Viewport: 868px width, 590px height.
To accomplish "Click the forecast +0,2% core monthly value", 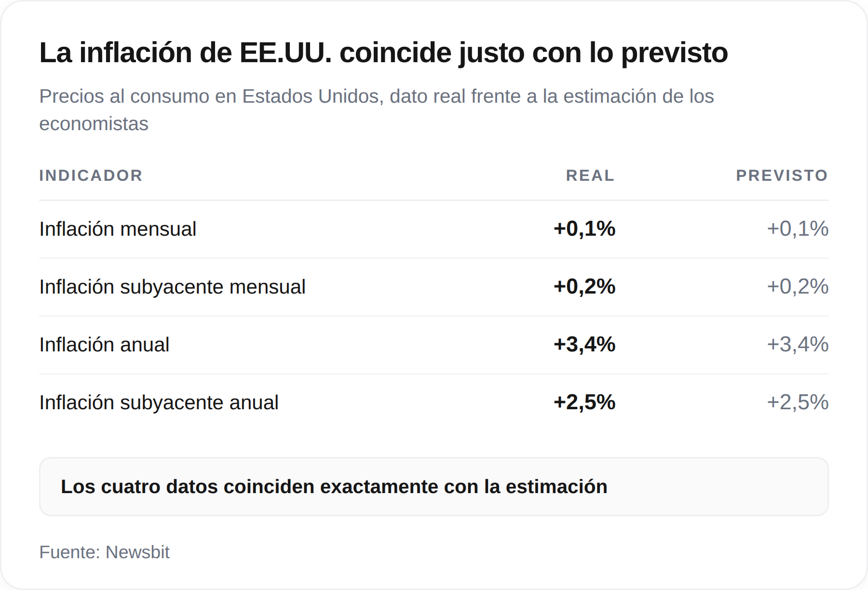I will [798, 287].
